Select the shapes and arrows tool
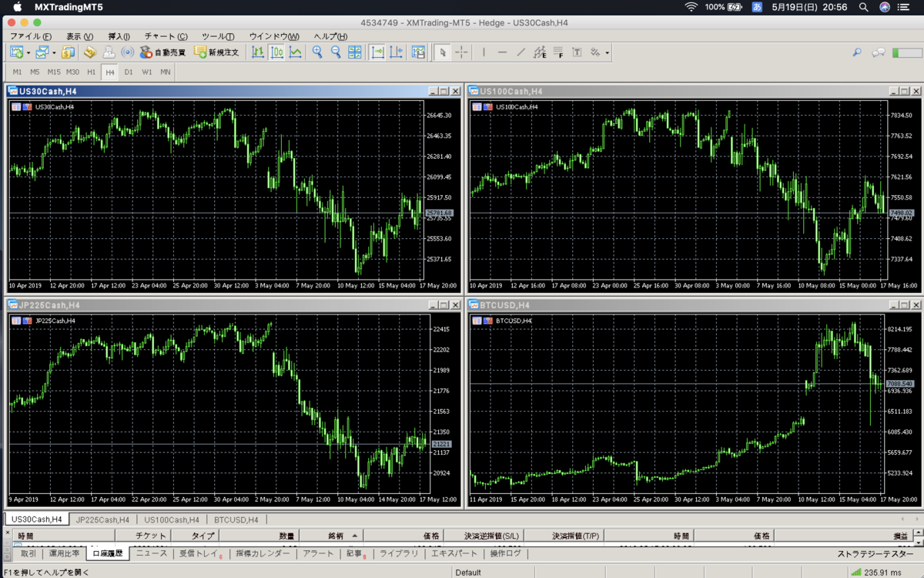 [x=595, y=52]
